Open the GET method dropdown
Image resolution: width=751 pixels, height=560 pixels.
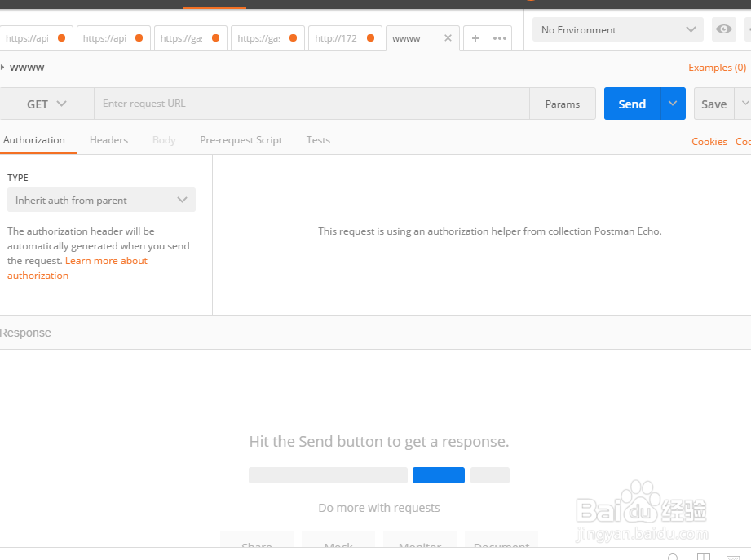point(46,104)
